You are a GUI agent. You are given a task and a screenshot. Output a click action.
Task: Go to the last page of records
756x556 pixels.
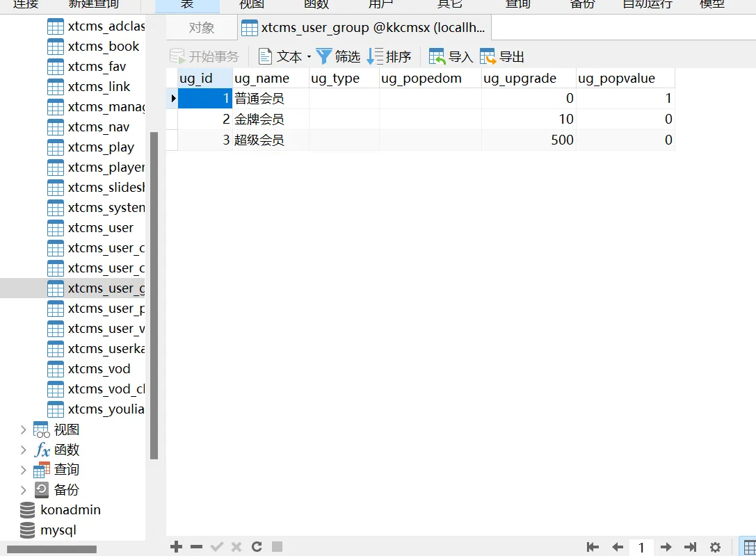tap(690, 547)
